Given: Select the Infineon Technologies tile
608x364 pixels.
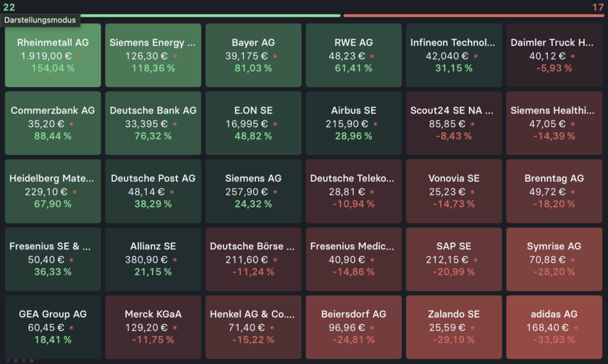Looking at the screenshot, I should (454, 56).
